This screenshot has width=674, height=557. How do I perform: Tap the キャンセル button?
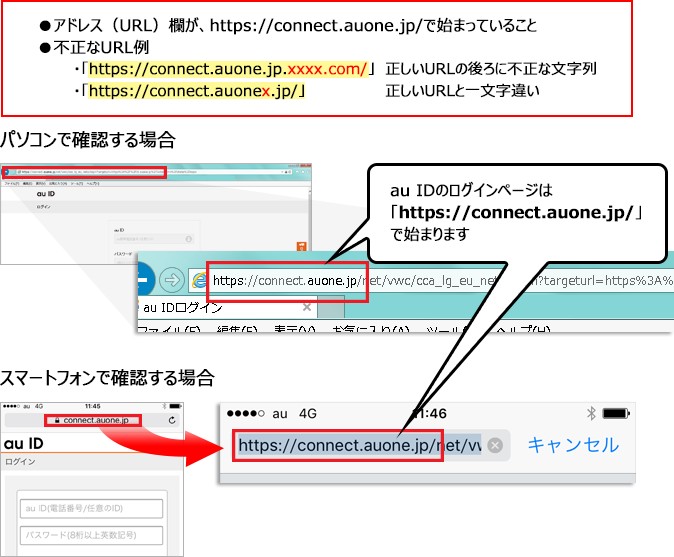[x=573, y=445]
